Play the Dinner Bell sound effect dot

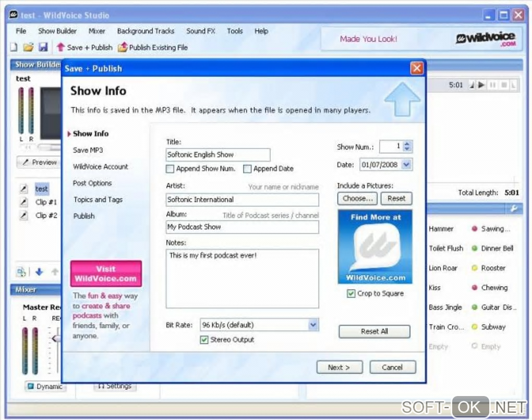pos(475,248)
